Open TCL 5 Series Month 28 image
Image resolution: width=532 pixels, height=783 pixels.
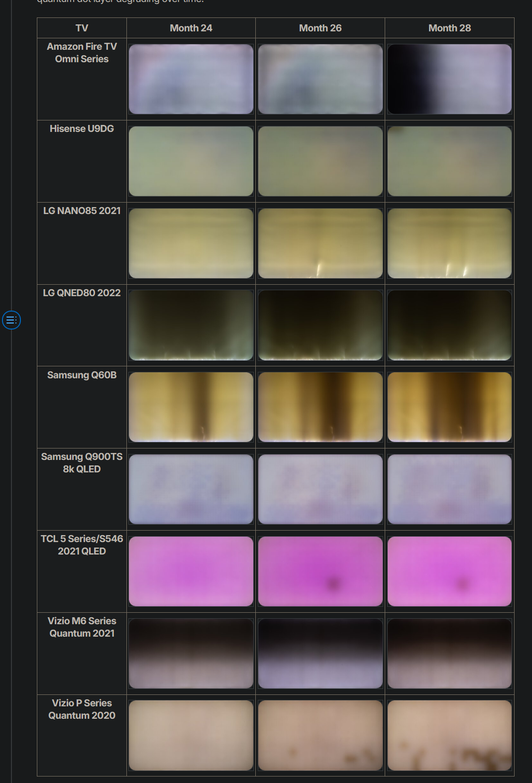coord(449,571)
